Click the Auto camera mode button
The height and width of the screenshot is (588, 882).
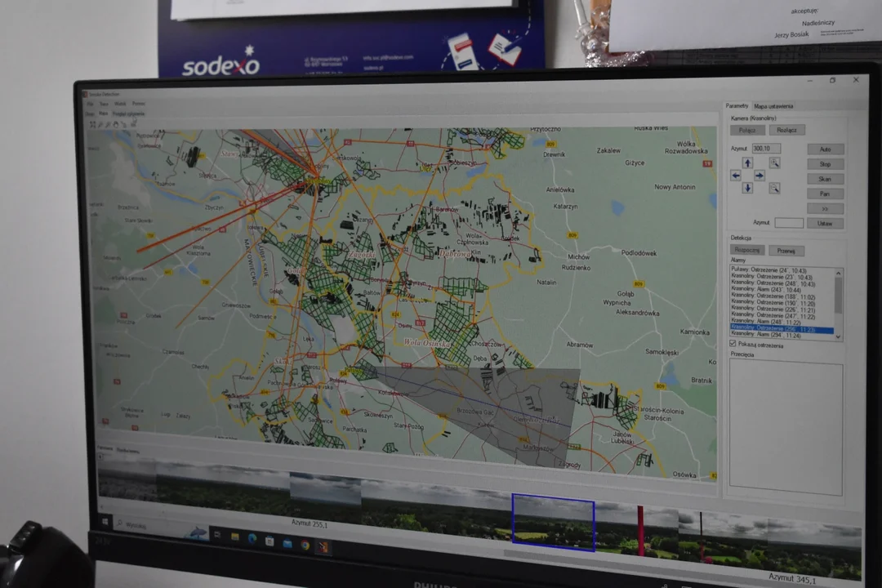[825, 149]
